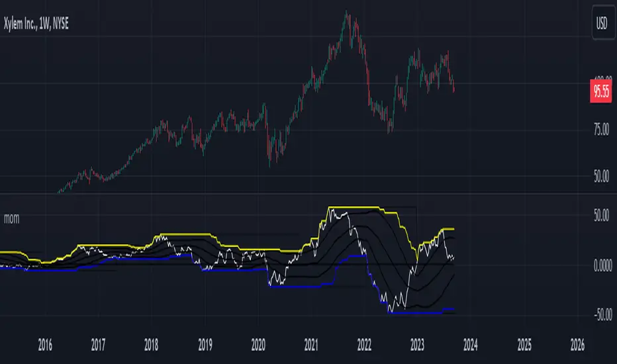Click the Xylem Inc., 1W, NYSE title
617x364 pixels.
pyautogui.click(x=36, y=24)
